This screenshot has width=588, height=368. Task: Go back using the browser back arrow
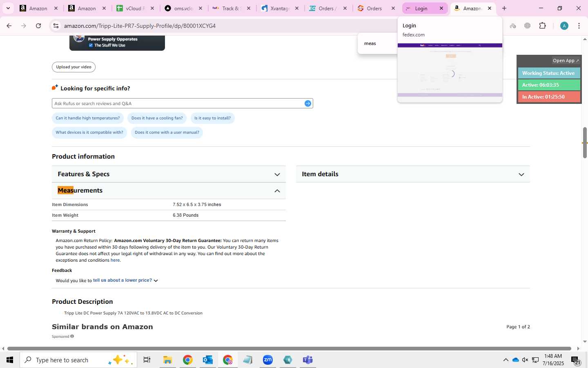point(9,26)
